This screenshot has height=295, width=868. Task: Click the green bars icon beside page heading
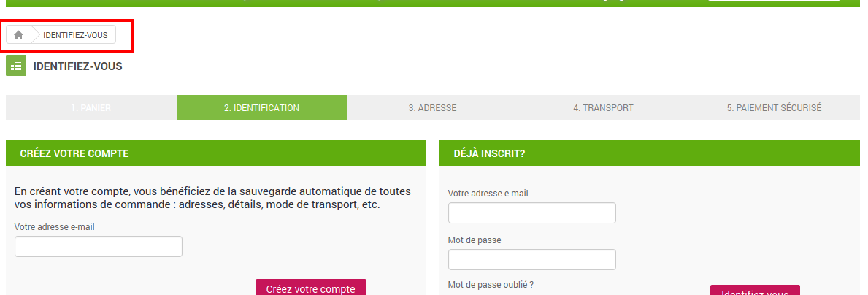pyautogui.click(x=16, y=66)
